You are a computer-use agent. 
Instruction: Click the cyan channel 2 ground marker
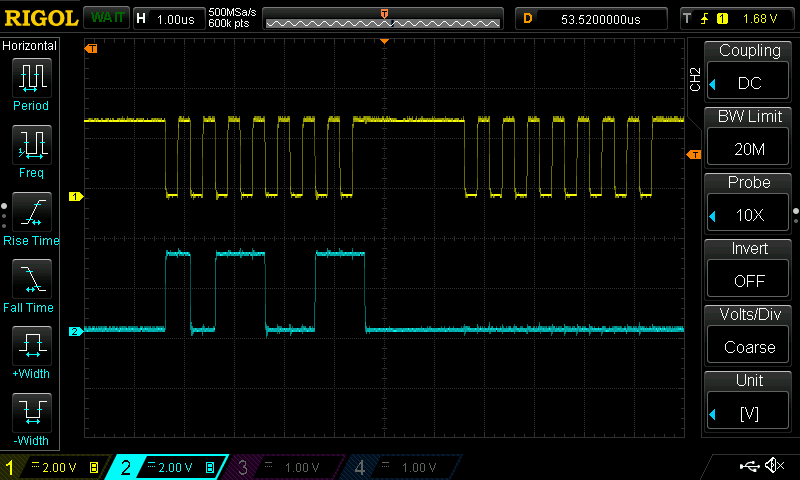coord(76,332)
